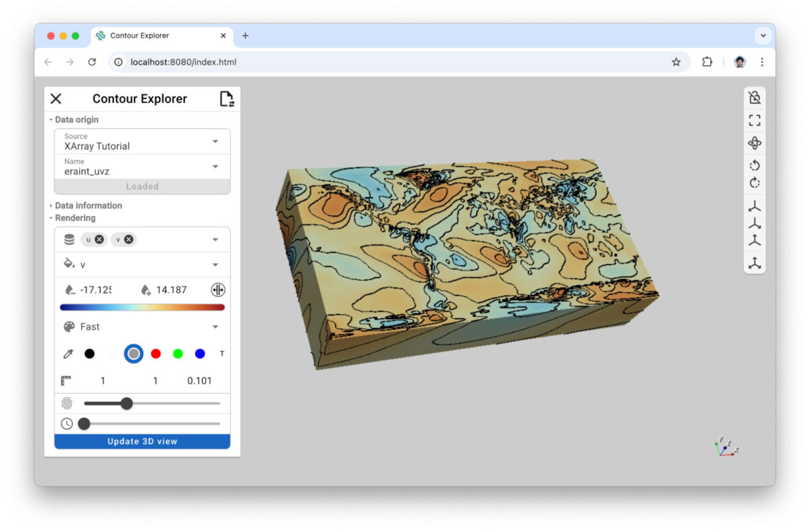Remove the v variable chip
Screen dimensions: 810x532
click(x=127, y=239)
